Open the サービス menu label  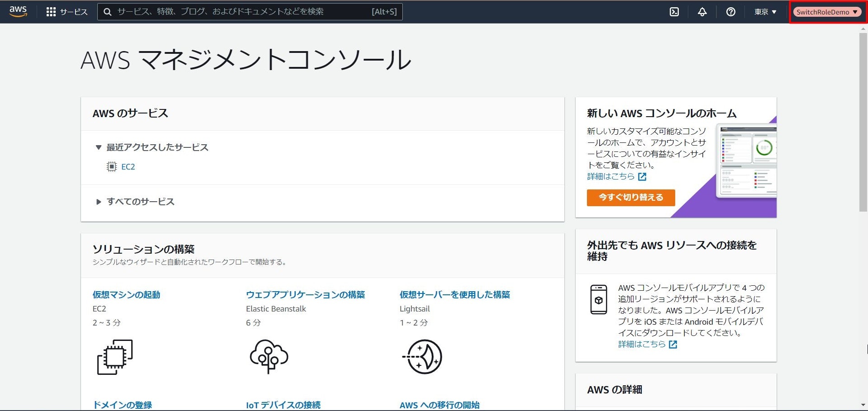point(74,12)
